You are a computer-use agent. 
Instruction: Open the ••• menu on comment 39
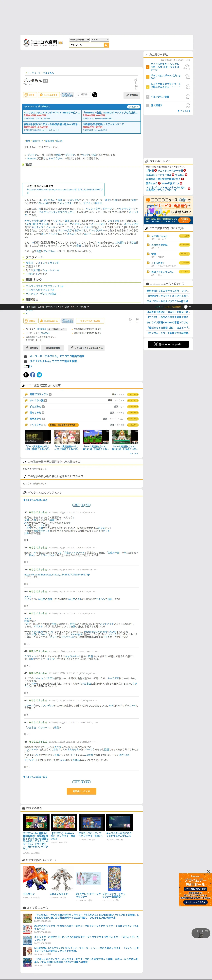point(96,570)
